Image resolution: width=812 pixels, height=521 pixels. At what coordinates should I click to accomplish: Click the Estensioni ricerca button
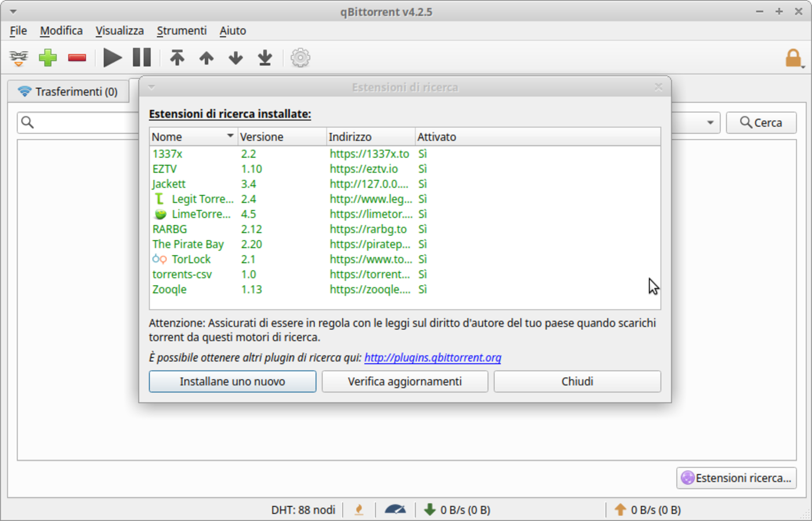736,478
